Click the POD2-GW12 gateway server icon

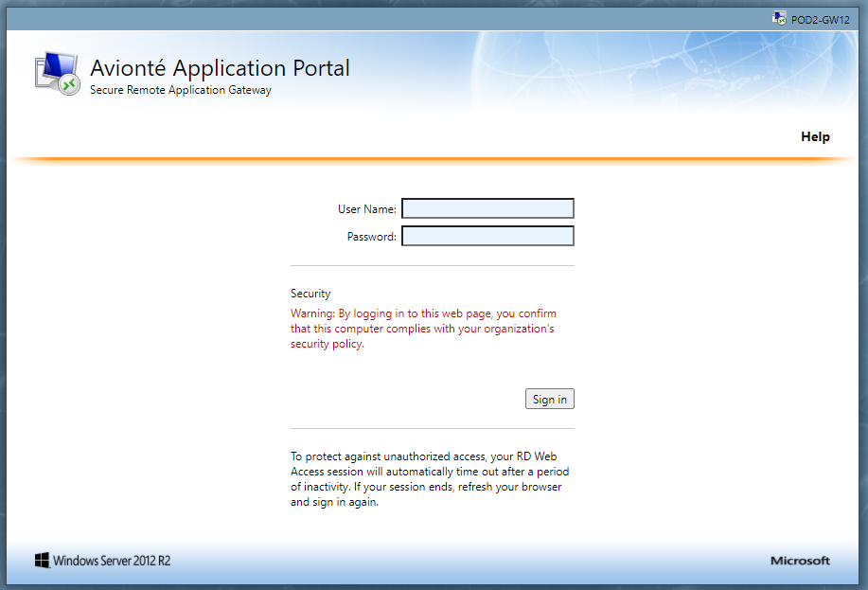[779, 18]
